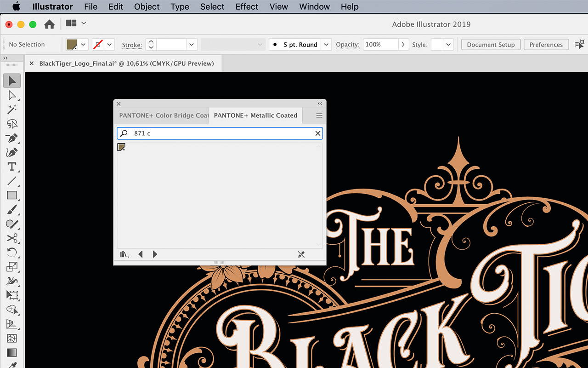Select the Paintbrush tool

(12, 210)
